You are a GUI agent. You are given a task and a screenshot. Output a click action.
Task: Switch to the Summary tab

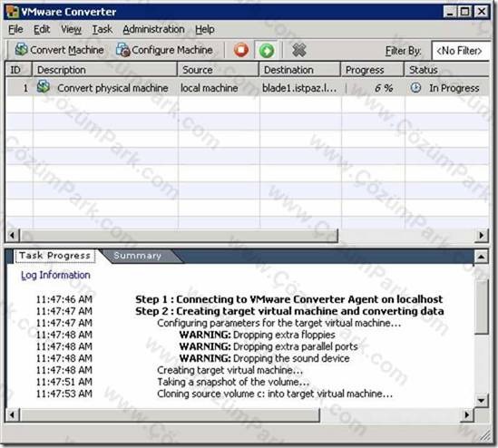138,256
